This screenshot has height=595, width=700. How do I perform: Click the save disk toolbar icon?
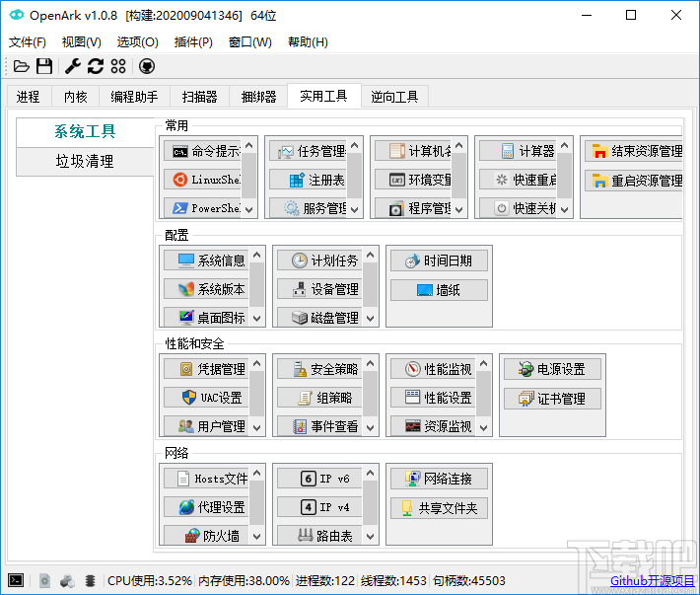(44, 66)
